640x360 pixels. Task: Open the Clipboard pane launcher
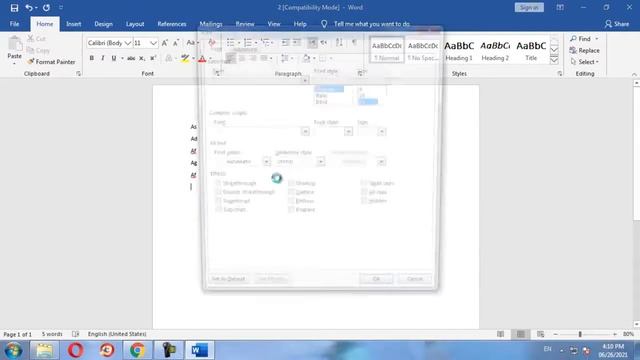(x=78, y=74)
